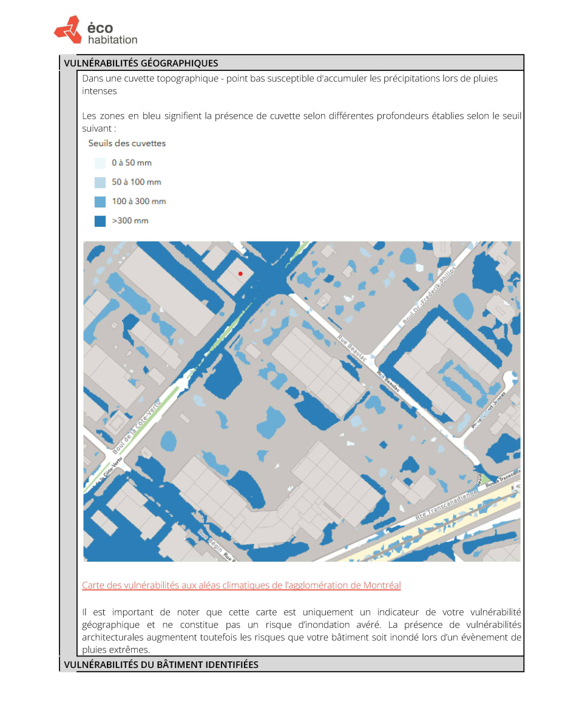Click the paragraph starting 'Les zones en bleu'
This screenshot has height=728, width=565.
coord(302,122)
